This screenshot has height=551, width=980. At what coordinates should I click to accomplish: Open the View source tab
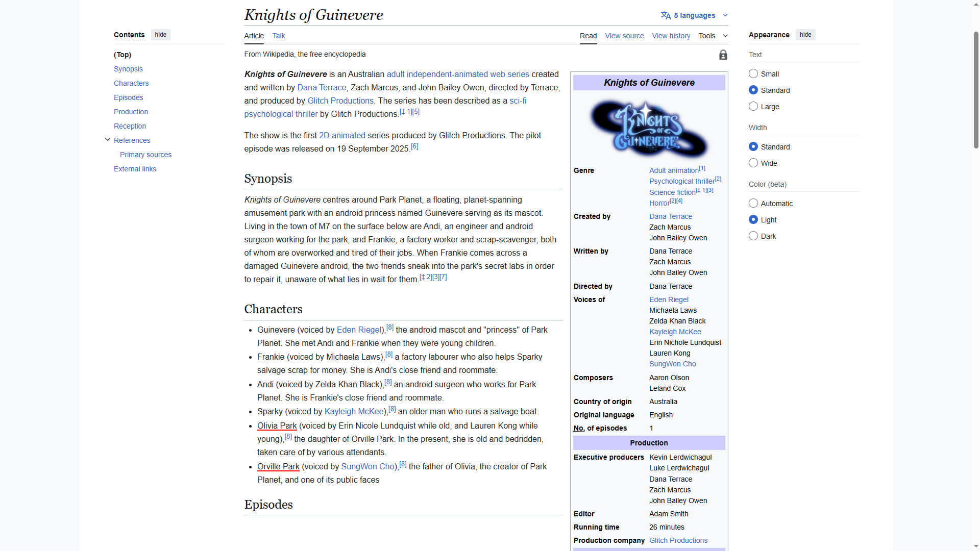coord(624,36)
